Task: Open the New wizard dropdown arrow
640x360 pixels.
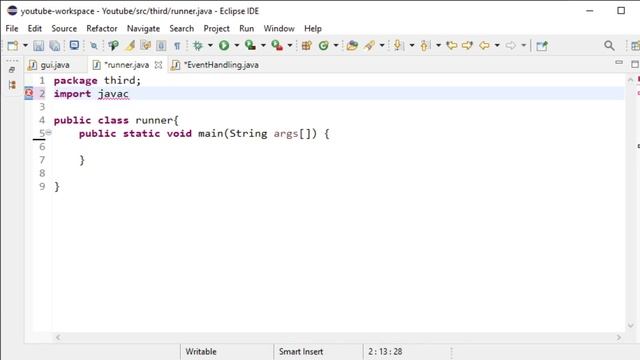Action: [x=25, y=45]
